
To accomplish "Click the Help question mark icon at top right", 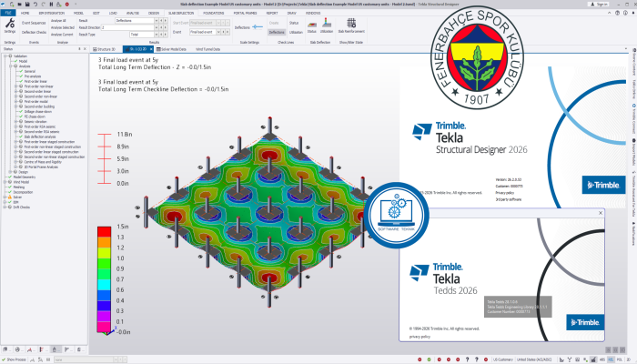I will click(618, 13).
